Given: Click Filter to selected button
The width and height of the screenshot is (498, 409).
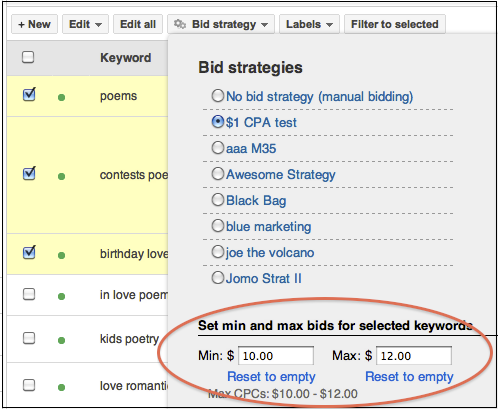Looking at the screenshot, I should point(395,24).
